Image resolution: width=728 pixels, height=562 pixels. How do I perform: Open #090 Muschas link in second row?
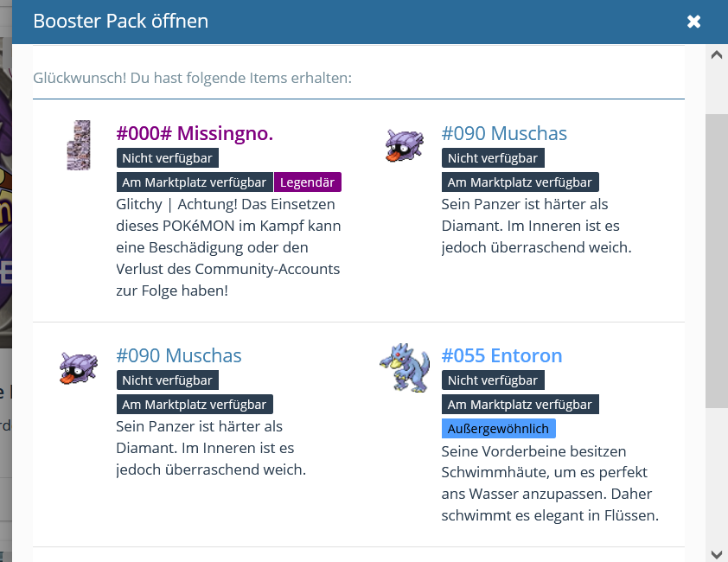[179, 355]
